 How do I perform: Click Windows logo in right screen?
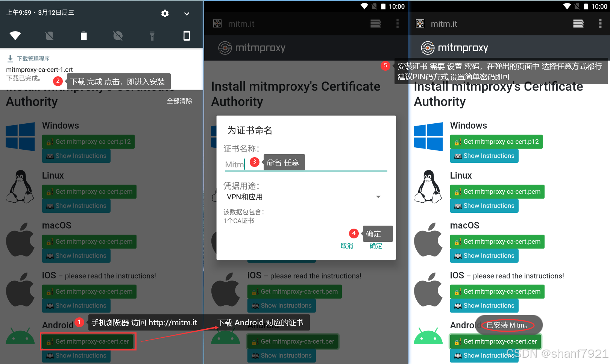pos(428,136)
